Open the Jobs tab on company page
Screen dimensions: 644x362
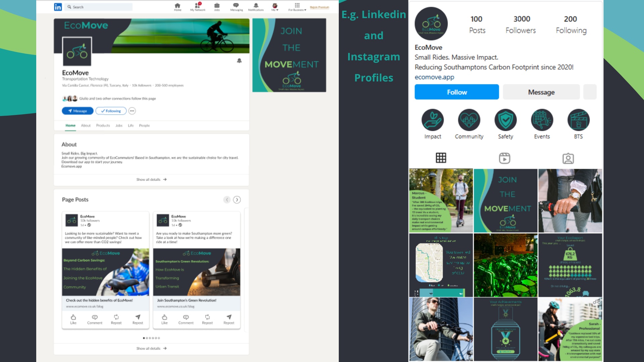(x=119, y=125)
